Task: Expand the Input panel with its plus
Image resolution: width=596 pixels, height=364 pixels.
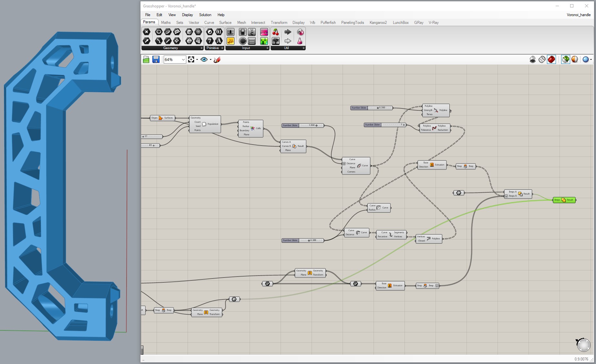Action: [x=267, y=48]
